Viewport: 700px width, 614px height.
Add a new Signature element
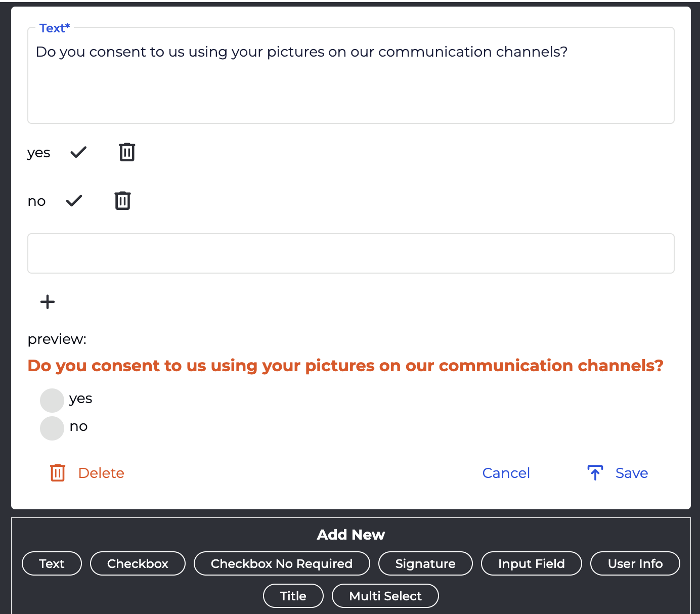pos(425,563)
